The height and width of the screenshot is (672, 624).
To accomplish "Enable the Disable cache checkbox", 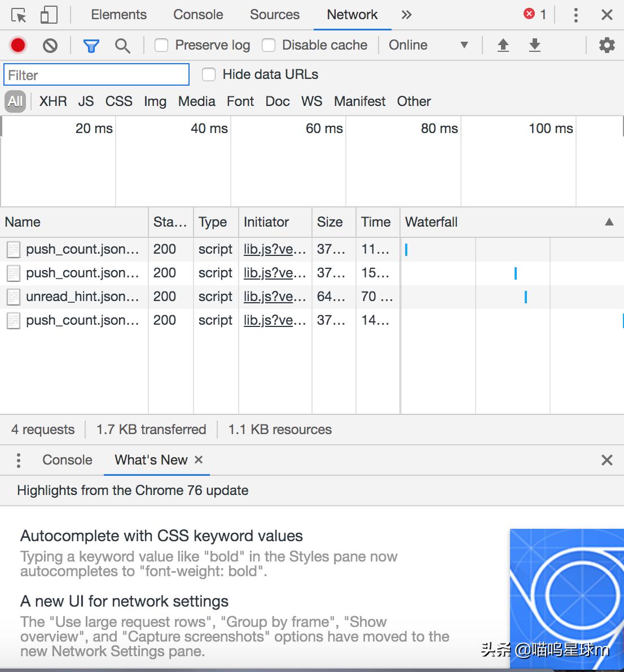I will click(269, 45).
